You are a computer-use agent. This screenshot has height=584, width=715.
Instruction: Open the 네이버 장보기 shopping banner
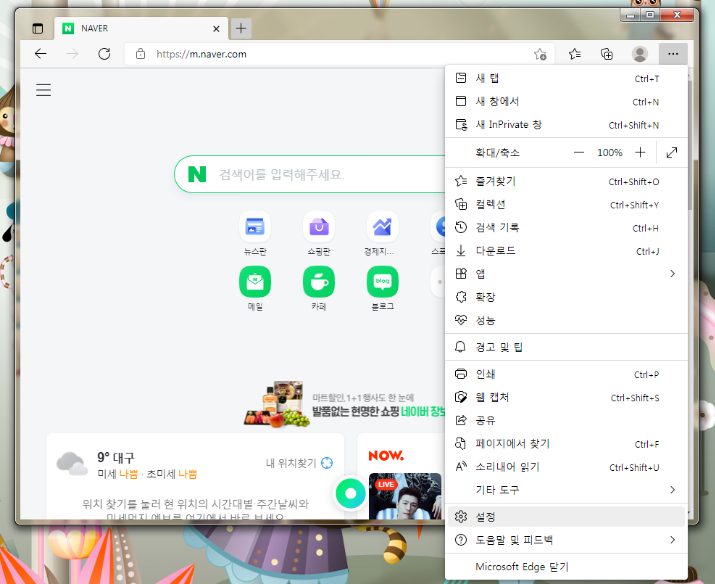point(345,405)
